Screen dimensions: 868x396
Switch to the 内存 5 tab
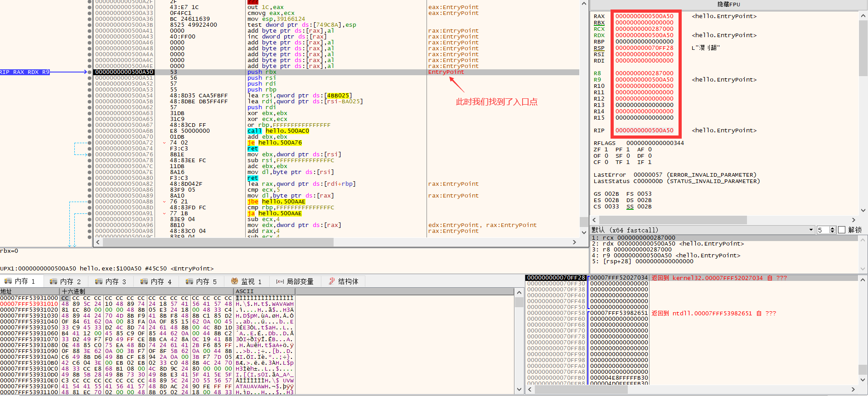point(202,281)
